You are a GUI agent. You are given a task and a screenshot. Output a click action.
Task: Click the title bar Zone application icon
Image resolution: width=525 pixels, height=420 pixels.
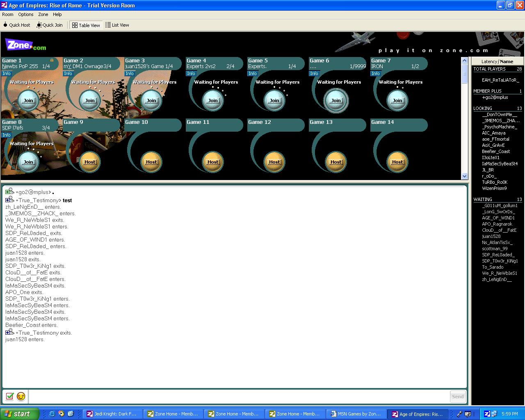pyautogui.click(x=4, y=5)
